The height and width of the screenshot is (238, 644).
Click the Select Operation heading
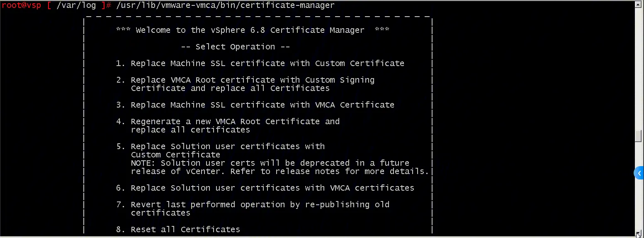235,47
